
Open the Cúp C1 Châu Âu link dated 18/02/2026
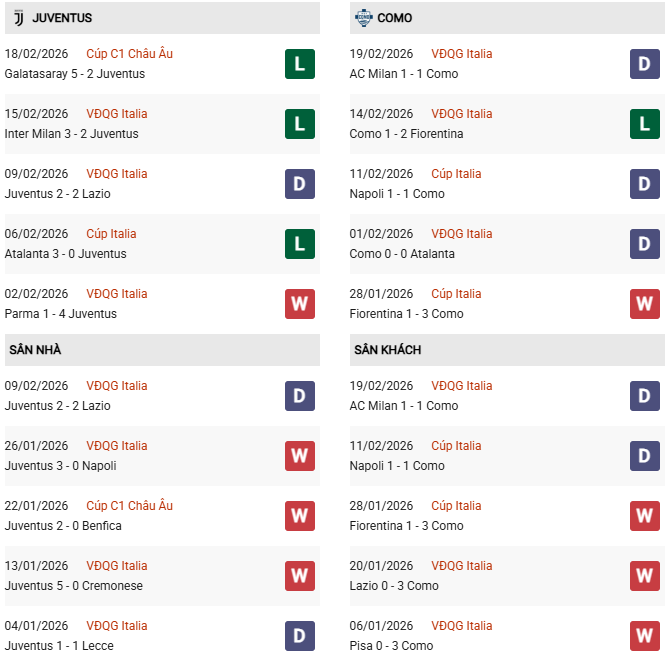[129, 54]
